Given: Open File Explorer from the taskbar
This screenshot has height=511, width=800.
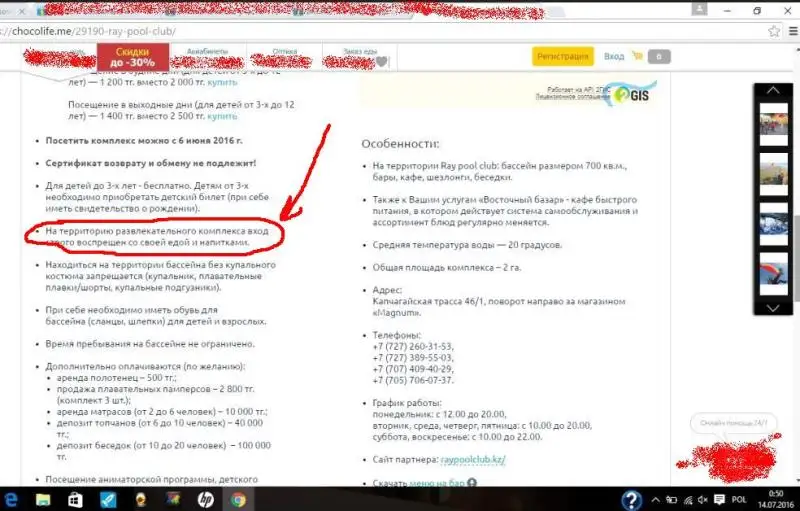Looking at the screenshot, I should 43,499.
